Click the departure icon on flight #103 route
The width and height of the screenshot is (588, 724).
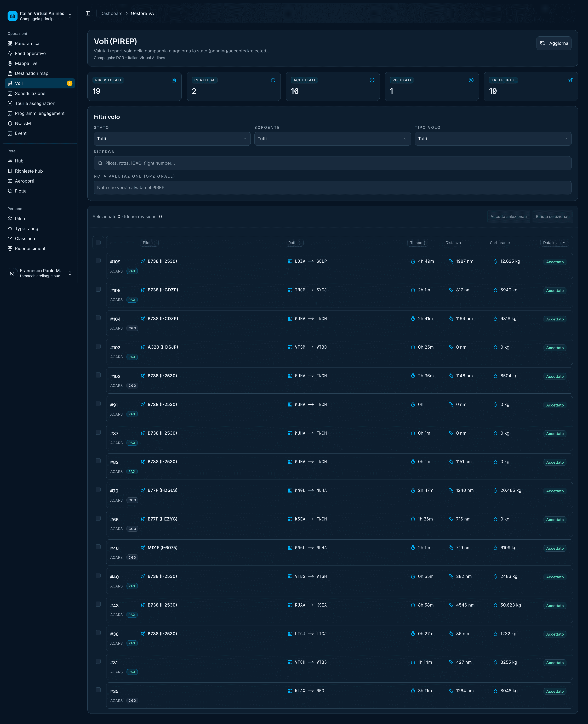click(290, 347)
